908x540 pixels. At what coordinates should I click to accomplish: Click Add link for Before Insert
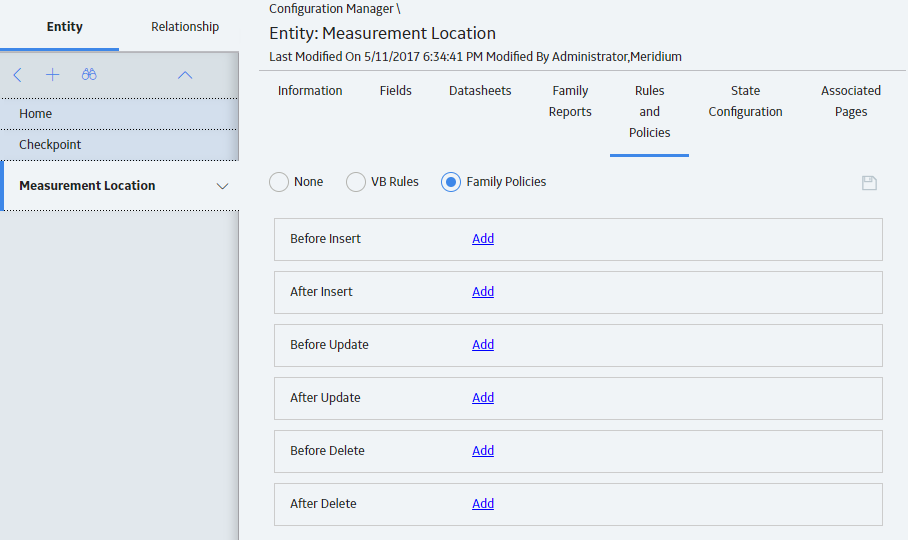tap(483, 239)
